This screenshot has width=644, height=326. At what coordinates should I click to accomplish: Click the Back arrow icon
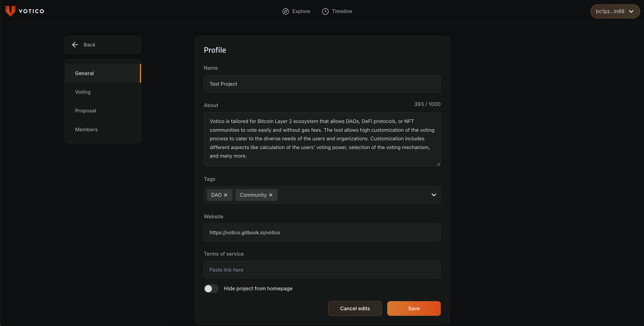(x=75, y=45)
